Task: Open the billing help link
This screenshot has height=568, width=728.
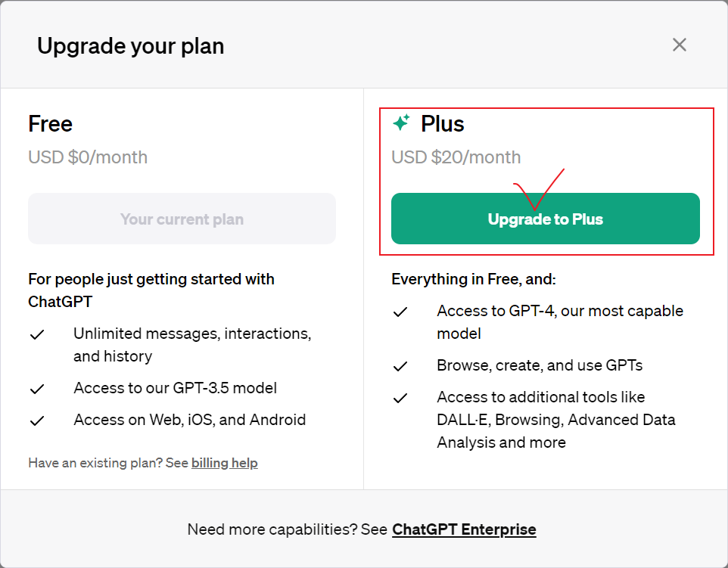Action: [x=224, y=463]
